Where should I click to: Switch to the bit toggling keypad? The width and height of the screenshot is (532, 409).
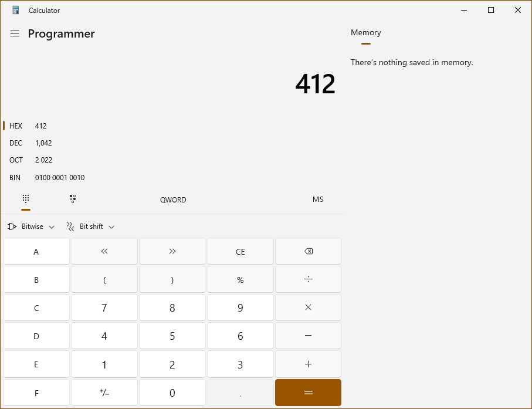coord(73,200)
